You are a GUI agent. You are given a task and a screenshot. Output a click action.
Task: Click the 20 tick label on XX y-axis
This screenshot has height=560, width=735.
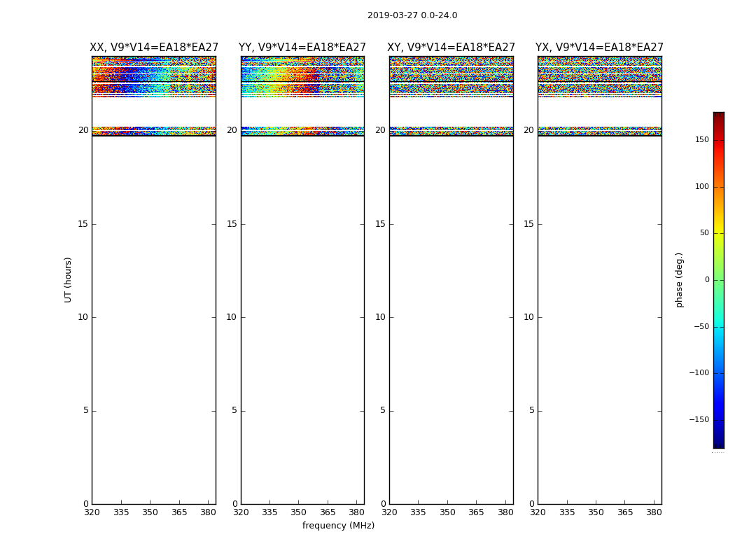[x=83, y=130]
